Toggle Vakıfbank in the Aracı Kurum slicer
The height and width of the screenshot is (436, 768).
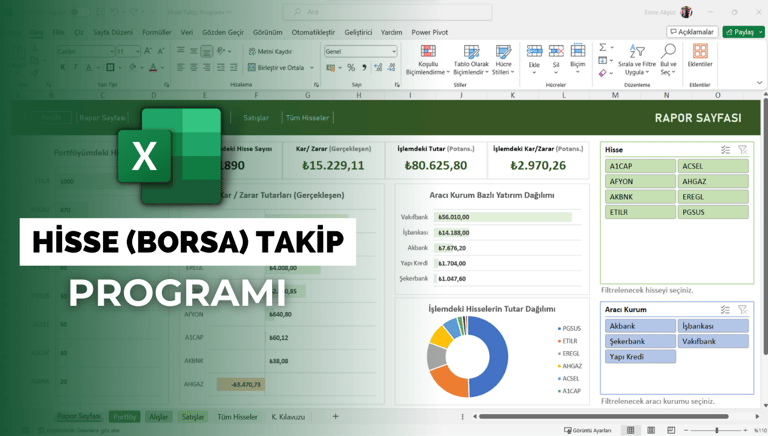point(713,341)
